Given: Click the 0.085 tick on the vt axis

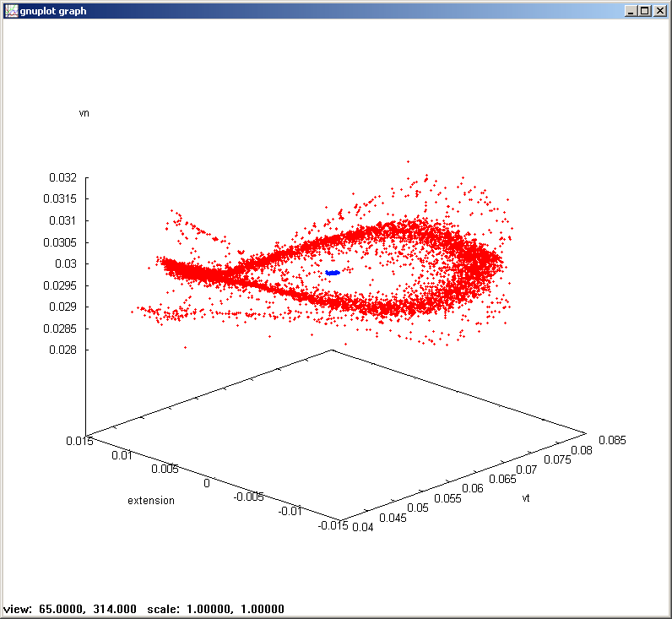Looking at the screenshot, I should tap(612, 440).
